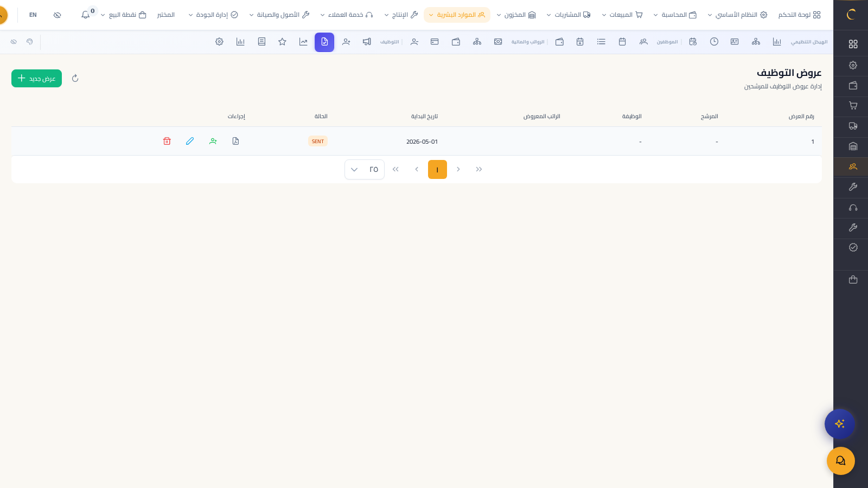Viewport: 868px width, 488px height.
Task: Download the offer PDF document icon
Action: coord(235,141)
